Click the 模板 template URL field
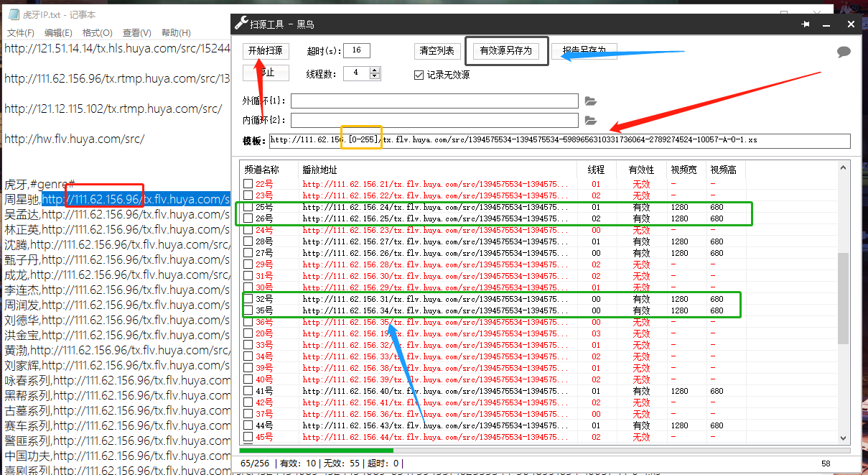The image size is (868, 475). coord(559,140)
